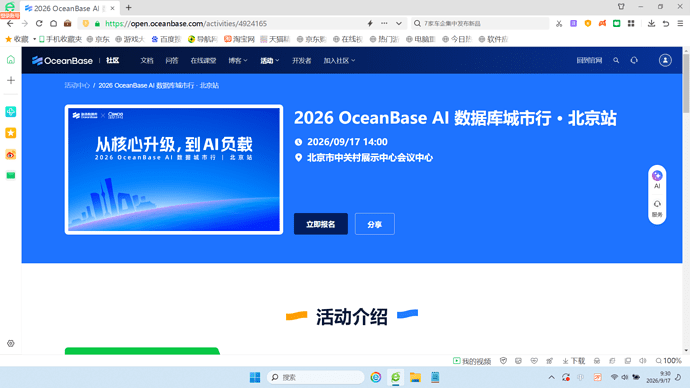The image size is (690, 388).
Task: Show hidden system tray icons chevron
Action: (x=551, y=377)
